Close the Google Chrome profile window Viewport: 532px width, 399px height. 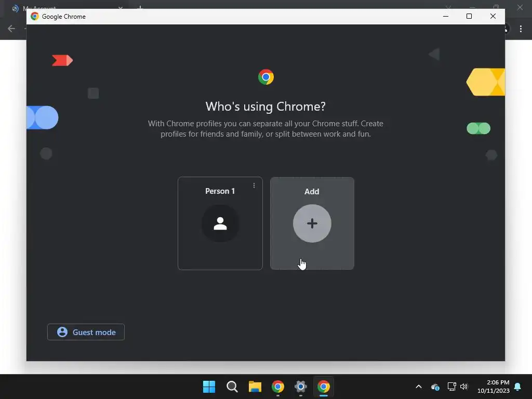(493, 16)
